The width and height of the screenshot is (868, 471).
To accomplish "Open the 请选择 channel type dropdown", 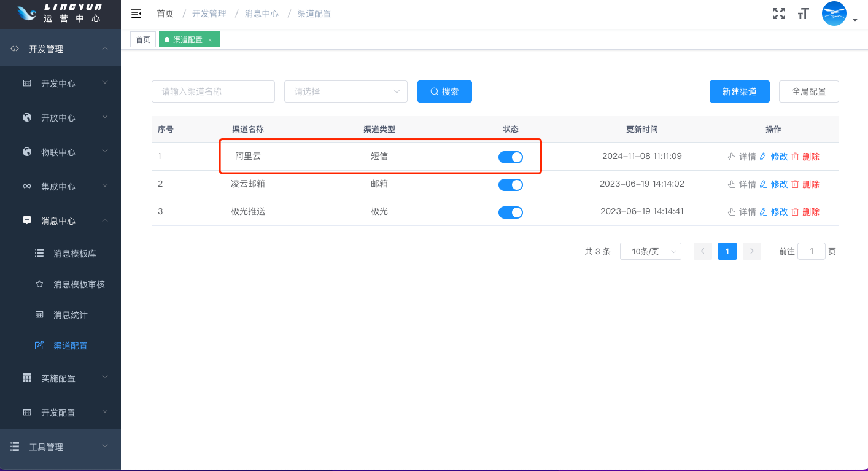I will [346, 91].
